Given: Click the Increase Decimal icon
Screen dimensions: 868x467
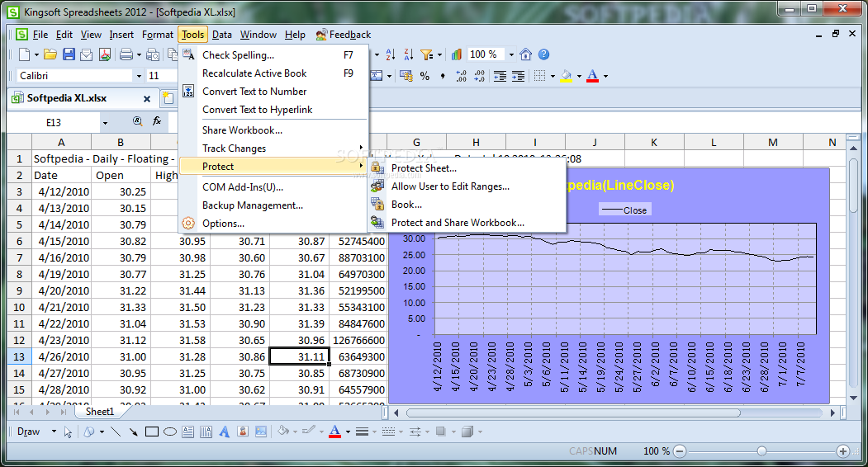Looking at the screenshot, I should [461, 76].
